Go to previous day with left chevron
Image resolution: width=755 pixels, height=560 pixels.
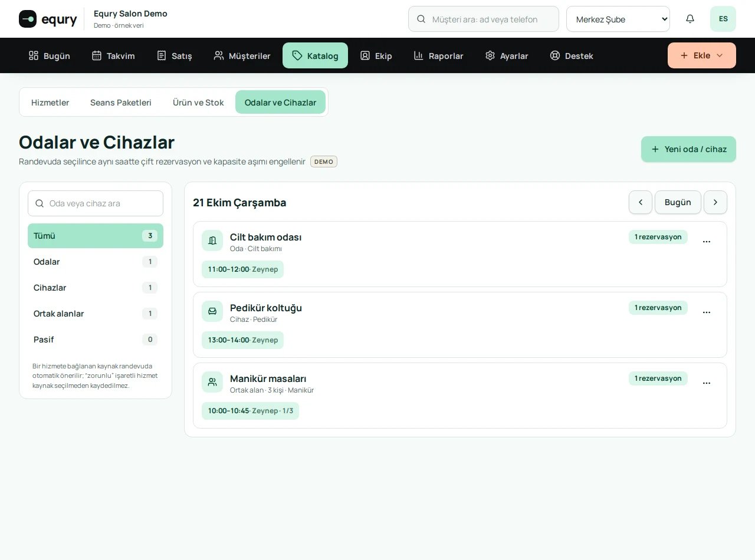click(641, 202)
